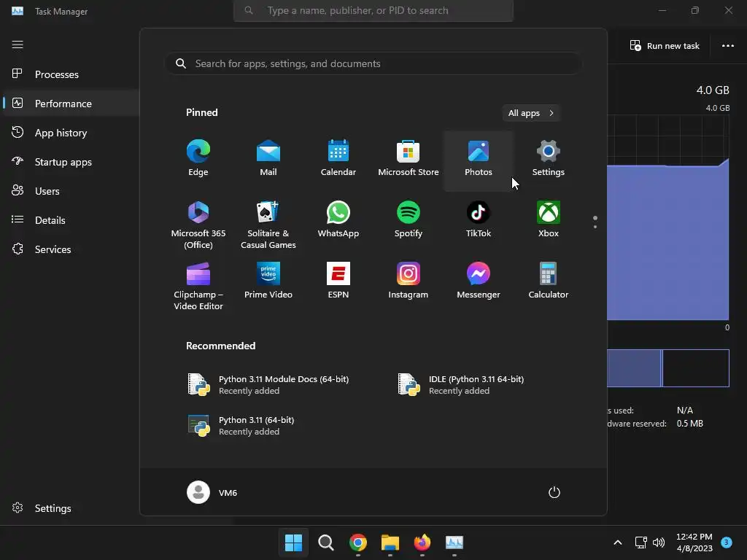
Task: Open WhatsApp from pinned apps
Action: (338, 220)
